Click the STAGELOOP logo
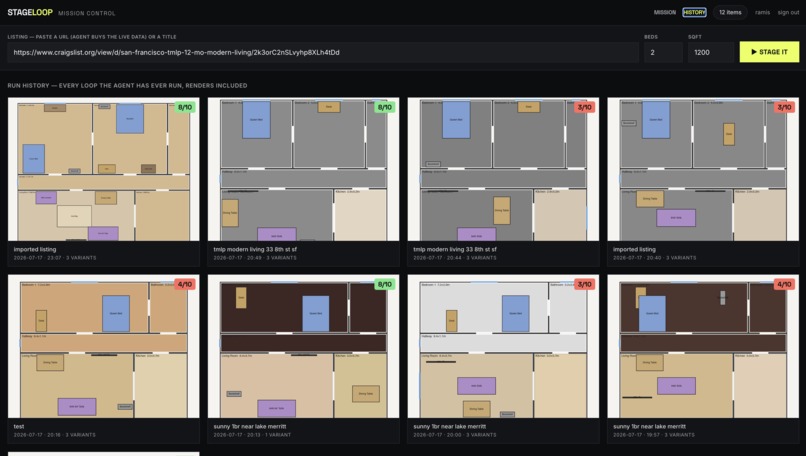This screenshot has width=806, height=456. (30, 12)
